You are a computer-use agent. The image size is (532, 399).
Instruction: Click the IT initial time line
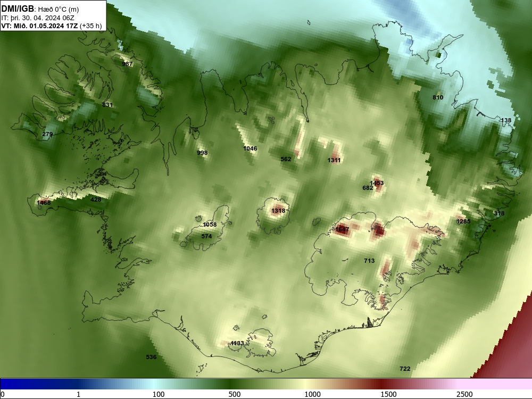click(38, 18)
